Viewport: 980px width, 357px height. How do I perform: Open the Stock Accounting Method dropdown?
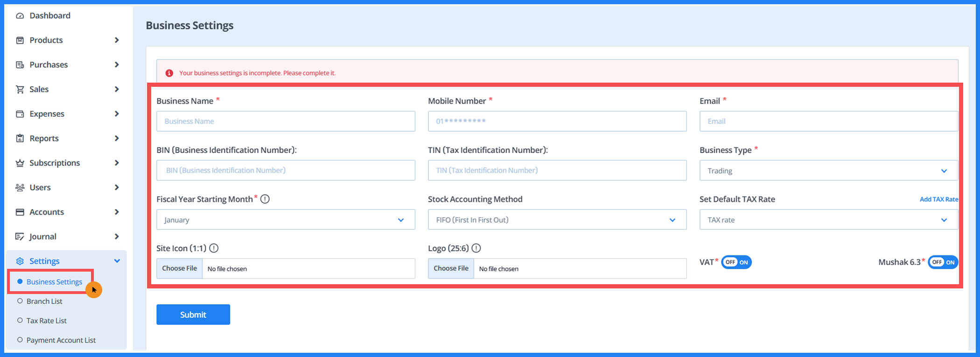tap(557, 220)
